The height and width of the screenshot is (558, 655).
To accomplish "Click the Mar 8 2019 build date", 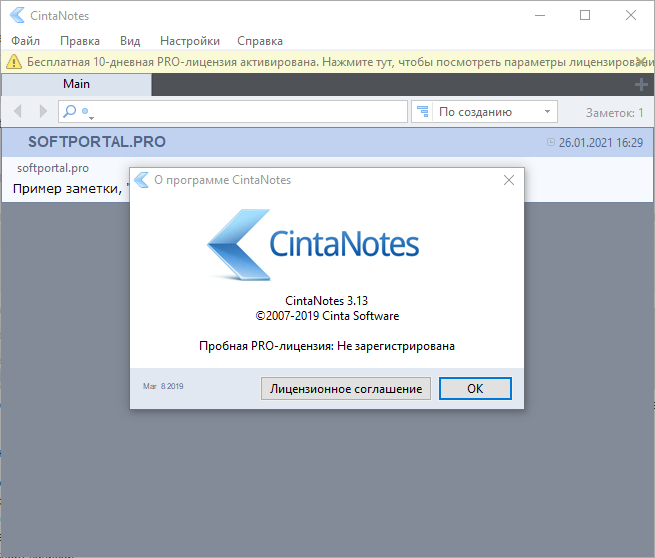I will point(163,386).
